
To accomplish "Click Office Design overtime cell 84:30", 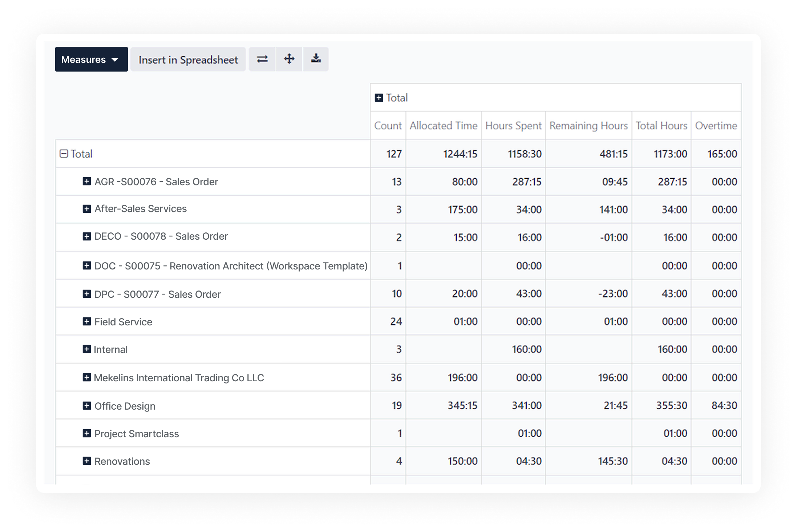I will click(724, 406).
